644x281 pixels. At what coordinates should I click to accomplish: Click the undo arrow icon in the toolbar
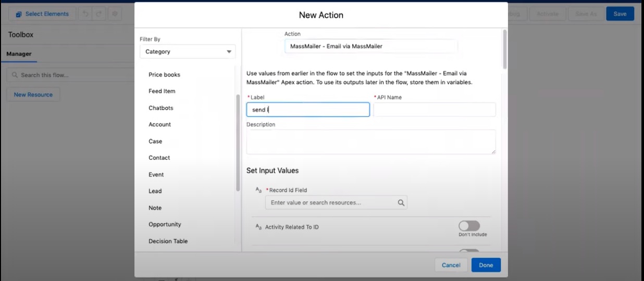(x=86, y=14)
